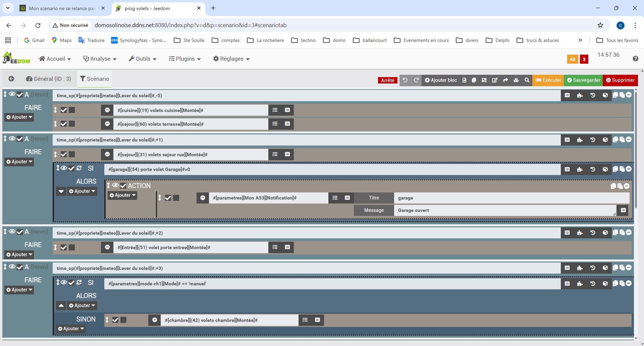Click the search magnifier icon in scenario toolbar
This screenshot has width=644, height=346.
(x=527, y=80)
